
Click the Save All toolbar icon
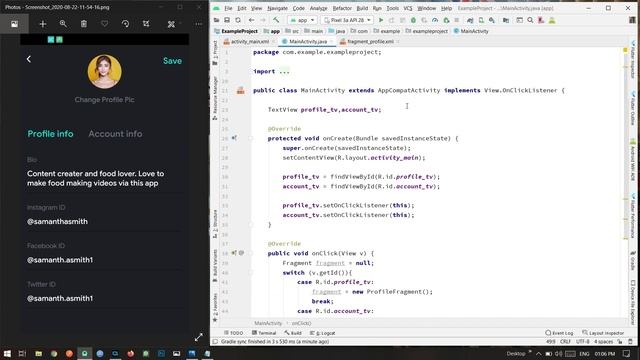tap(227, 20)
